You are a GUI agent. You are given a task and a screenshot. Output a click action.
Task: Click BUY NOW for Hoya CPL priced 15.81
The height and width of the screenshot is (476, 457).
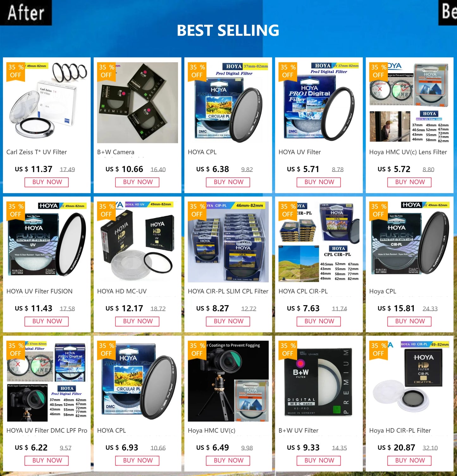(410, 321)
